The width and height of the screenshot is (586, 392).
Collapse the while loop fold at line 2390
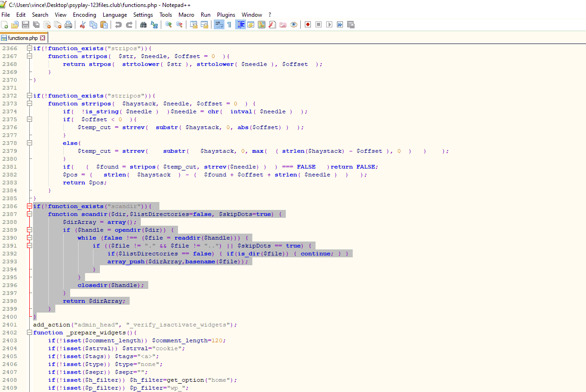tap(29, 238)
